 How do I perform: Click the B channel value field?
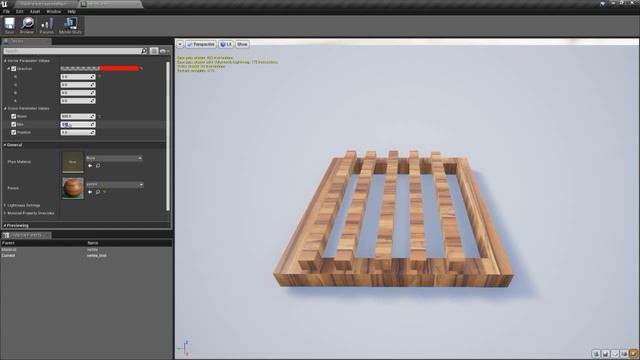(x=78, y=93)
